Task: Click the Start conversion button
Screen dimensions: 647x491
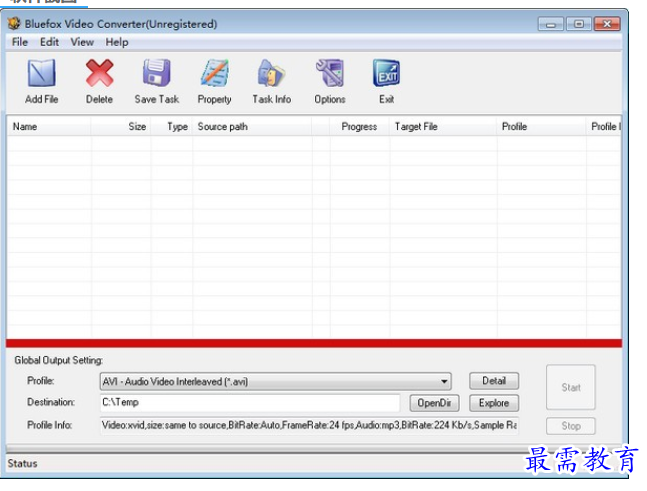Action: 571,387
